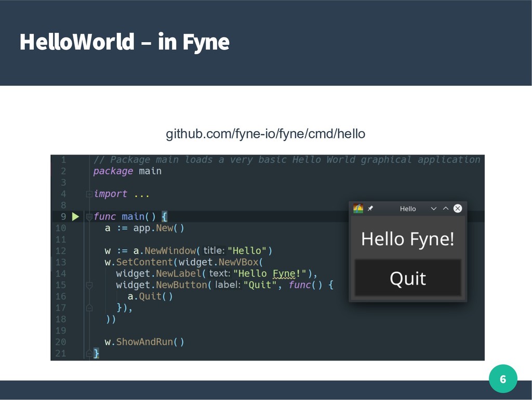Collapse func main using its fold marker
The height and width of the screenshot is (400, 532).
89,216
